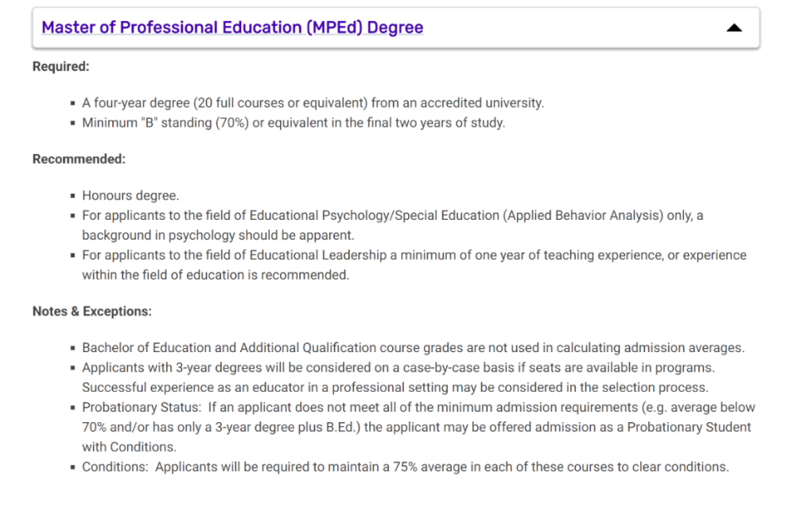The image size is (812, 508).
Task: Click the "within the field of education is recommended" line
Action: coord(215,275)
